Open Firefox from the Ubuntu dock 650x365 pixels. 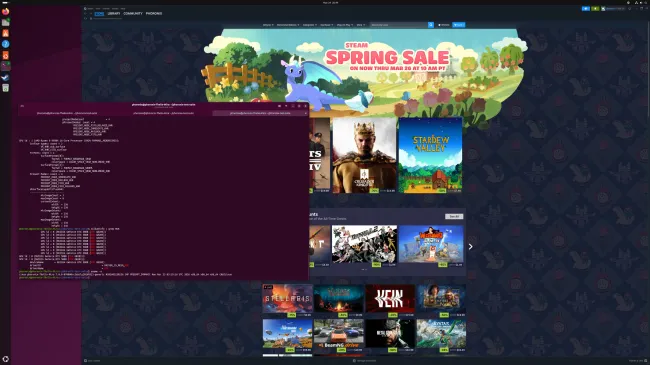(5, 12)
